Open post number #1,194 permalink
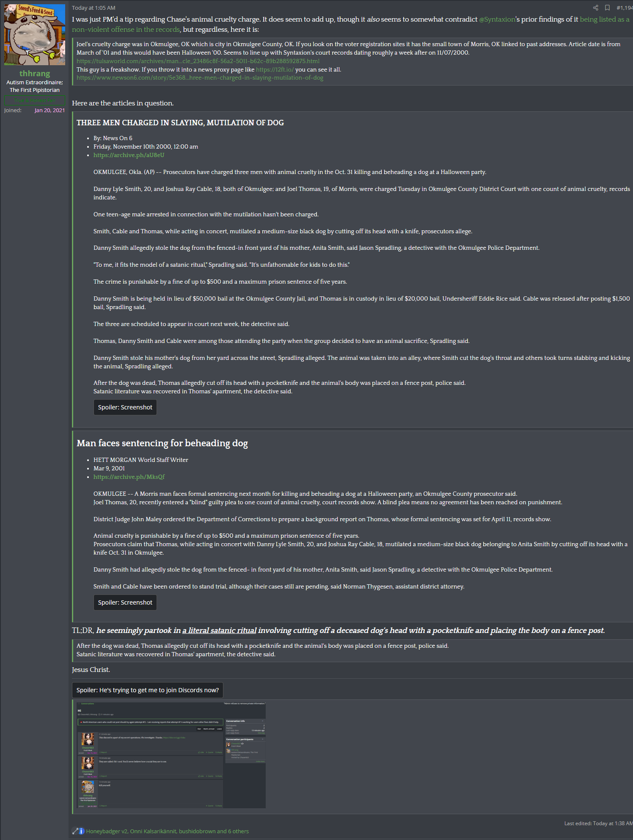The width and height of the screenshot is (633, 840). point(625,8)
